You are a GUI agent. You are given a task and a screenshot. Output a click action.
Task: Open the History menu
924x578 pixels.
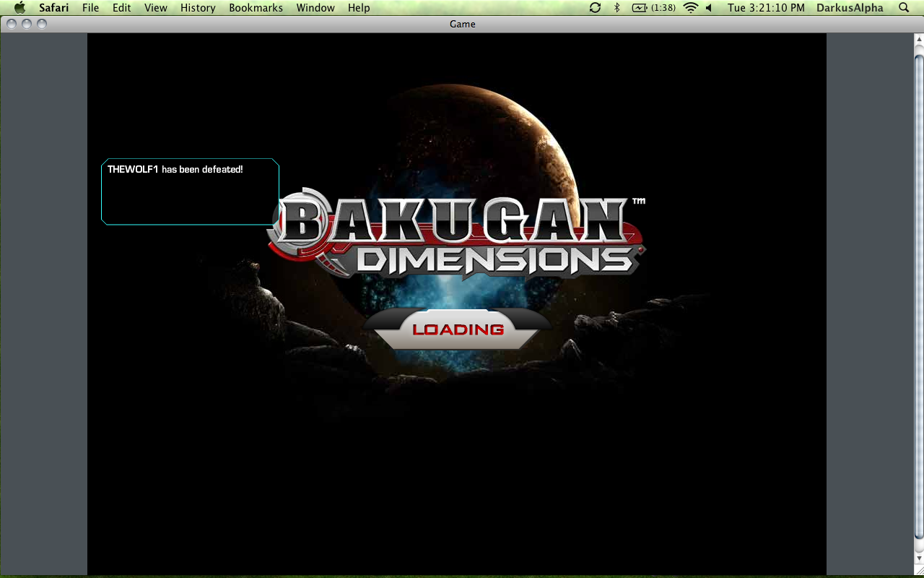tap(198, 8)
